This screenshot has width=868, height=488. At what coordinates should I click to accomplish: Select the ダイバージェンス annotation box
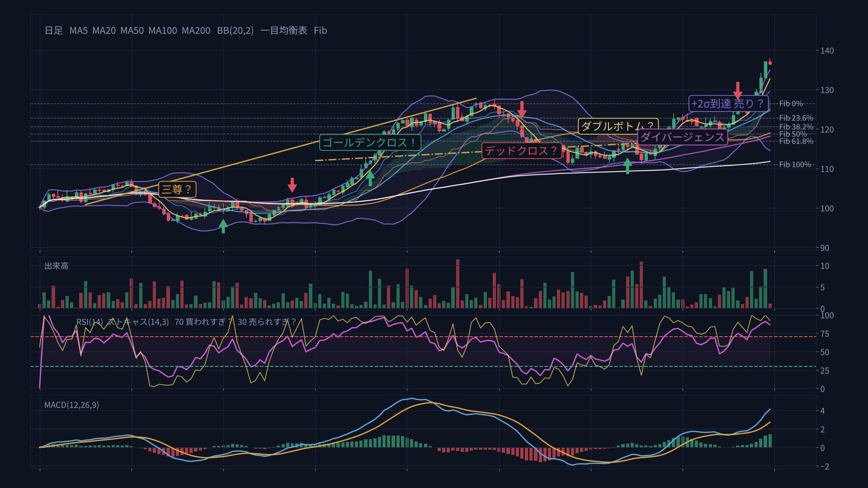tap(682, 137)
